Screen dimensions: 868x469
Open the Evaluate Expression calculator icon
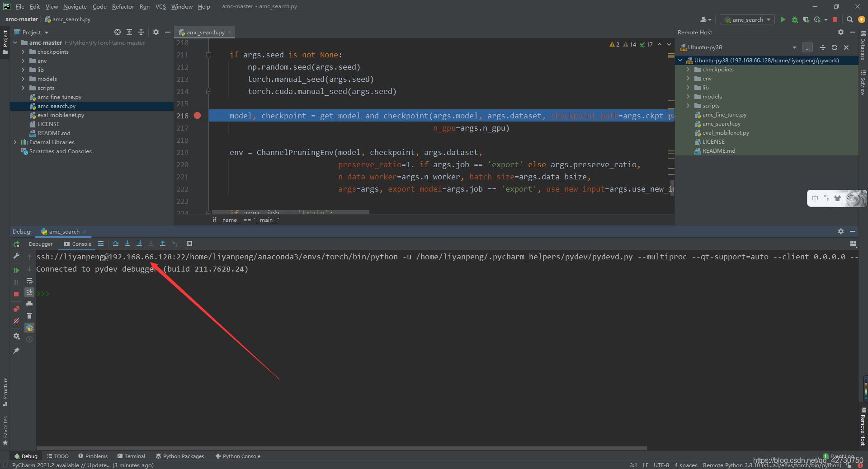(x=189, y=244)
